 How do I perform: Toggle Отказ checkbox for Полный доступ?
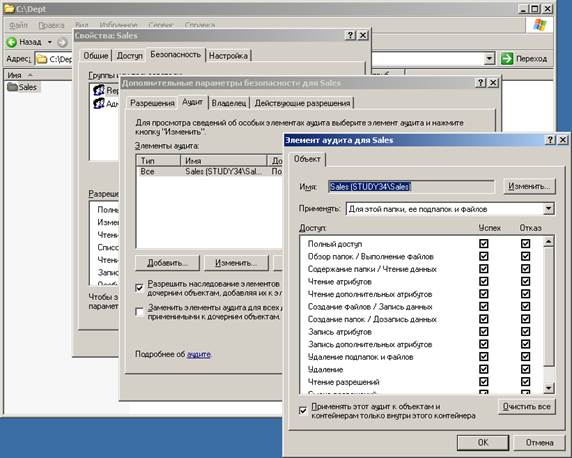coord(525,244)
